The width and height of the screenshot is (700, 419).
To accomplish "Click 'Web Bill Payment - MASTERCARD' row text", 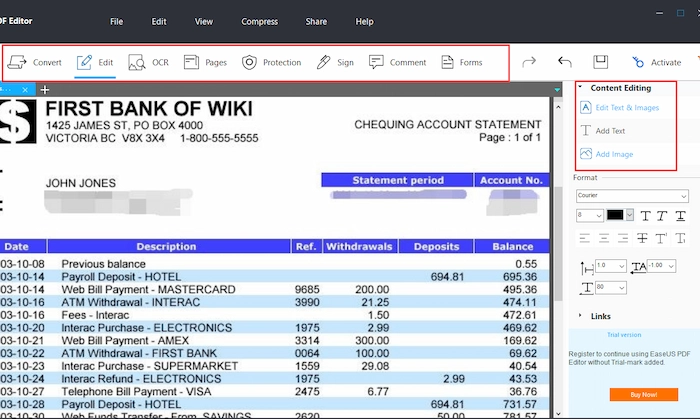I will point(148,290).
